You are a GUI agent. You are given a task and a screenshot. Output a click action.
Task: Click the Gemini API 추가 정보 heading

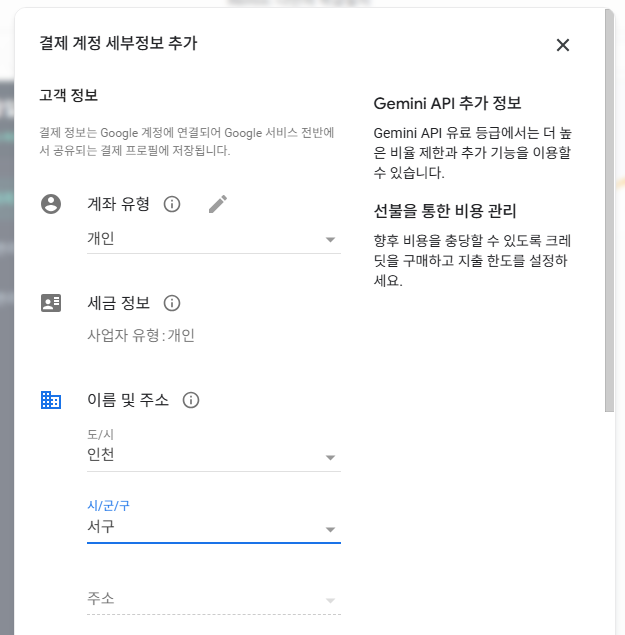(447, 103)
